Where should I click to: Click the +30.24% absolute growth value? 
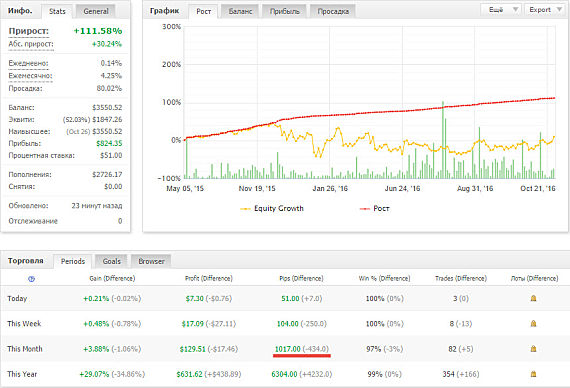tap(107, 44)
